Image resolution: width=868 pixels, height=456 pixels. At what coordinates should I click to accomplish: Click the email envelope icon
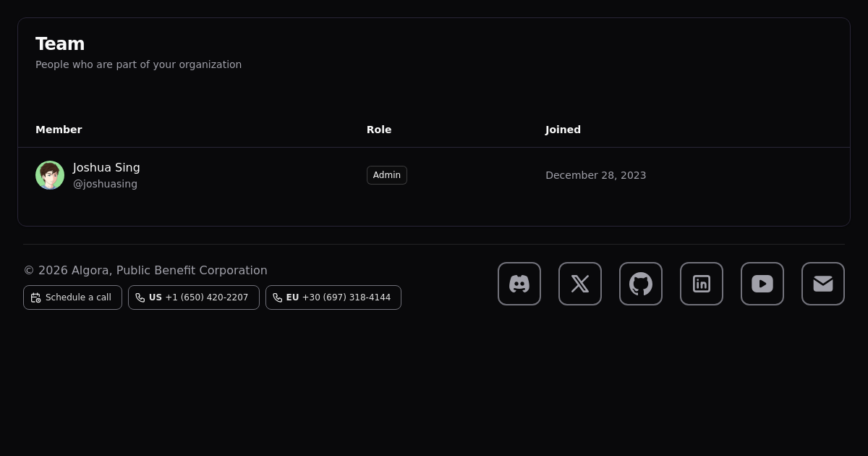(x=823, y=284)
